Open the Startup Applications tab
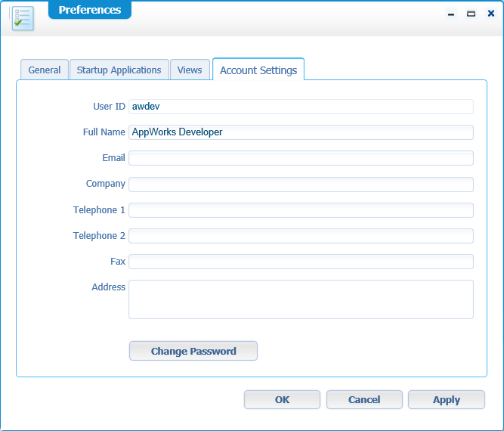The width and height of the screenshot is (504, 431). point(119,70)
